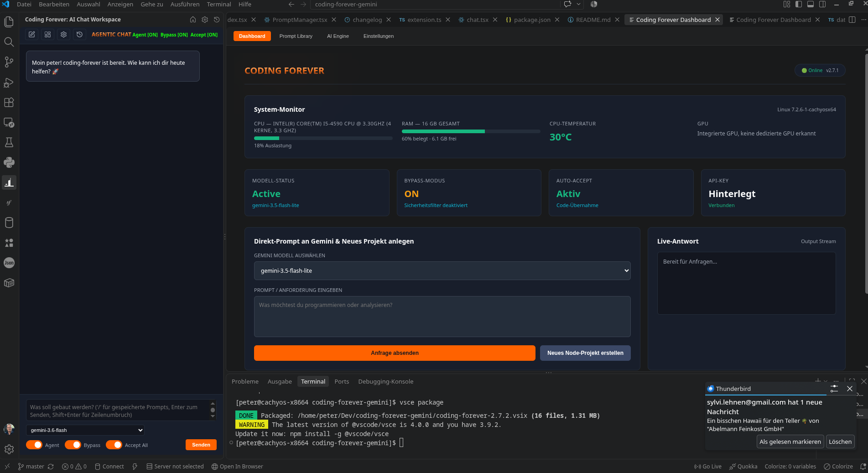Open the database view icon
The height and width of the screenshot is (473, 868).
coord(9,223)
